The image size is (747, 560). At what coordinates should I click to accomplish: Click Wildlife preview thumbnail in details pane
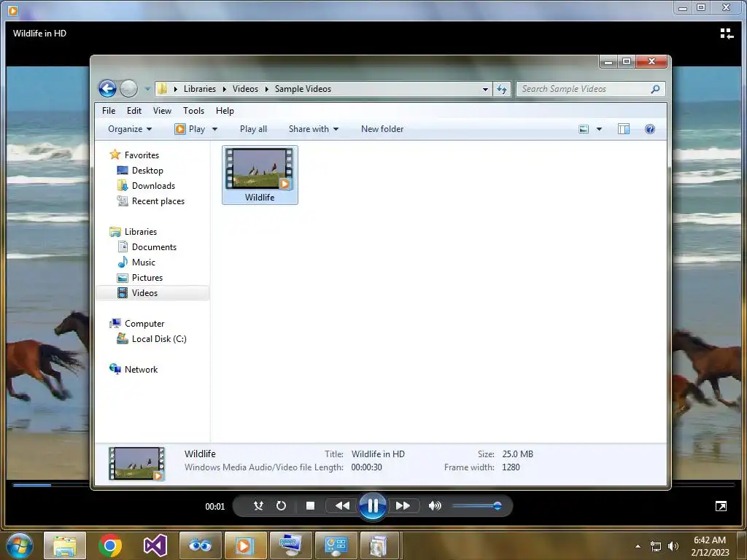tap(136, 463)
